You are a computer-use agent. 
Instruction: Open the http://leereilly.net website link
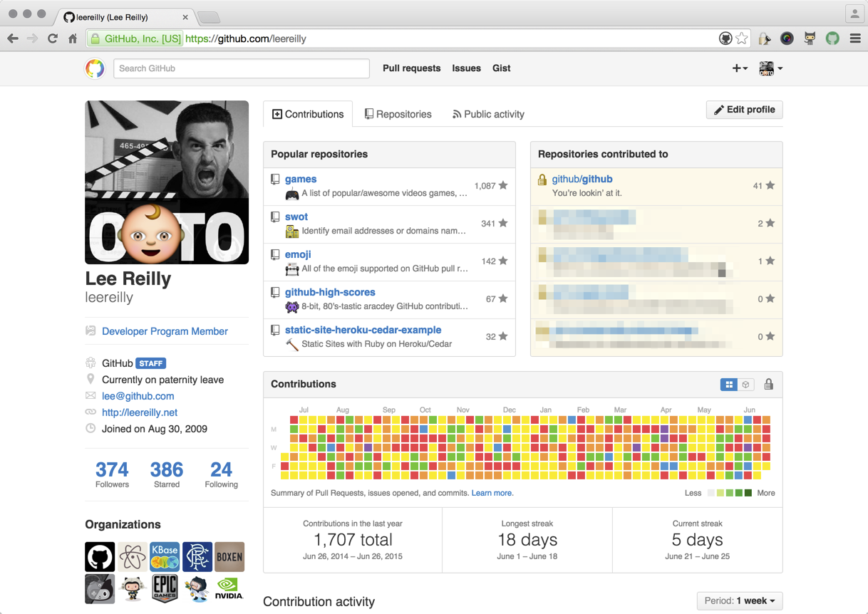pyautogui.click(x=140, y=412)
